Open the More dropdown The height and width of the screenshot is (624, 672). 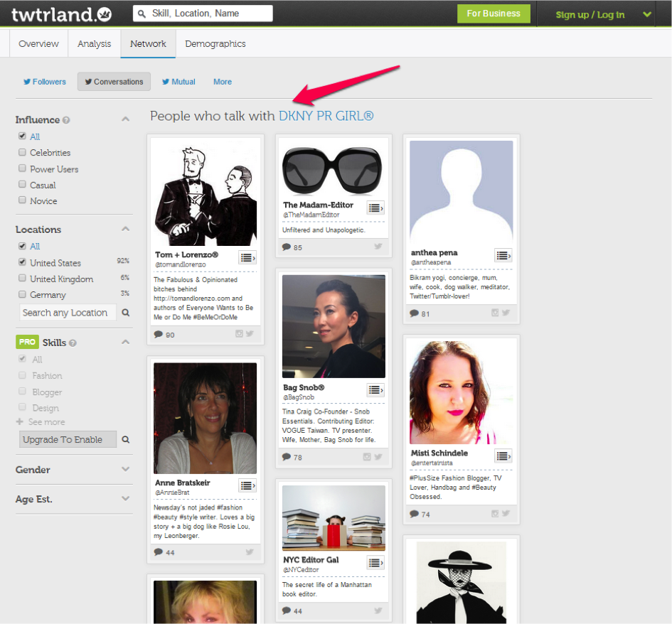(x=223, y=82)
